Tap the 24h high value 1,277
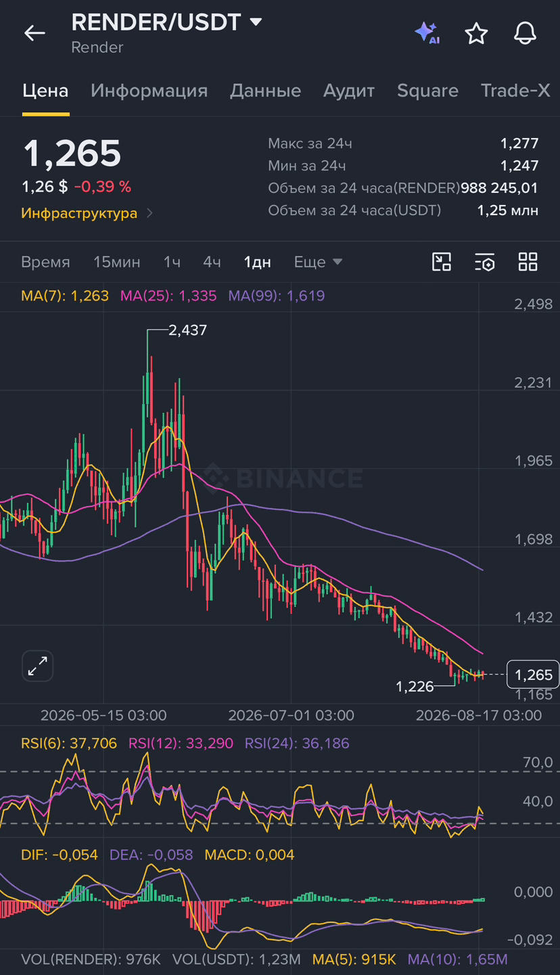 pos(519,143)
